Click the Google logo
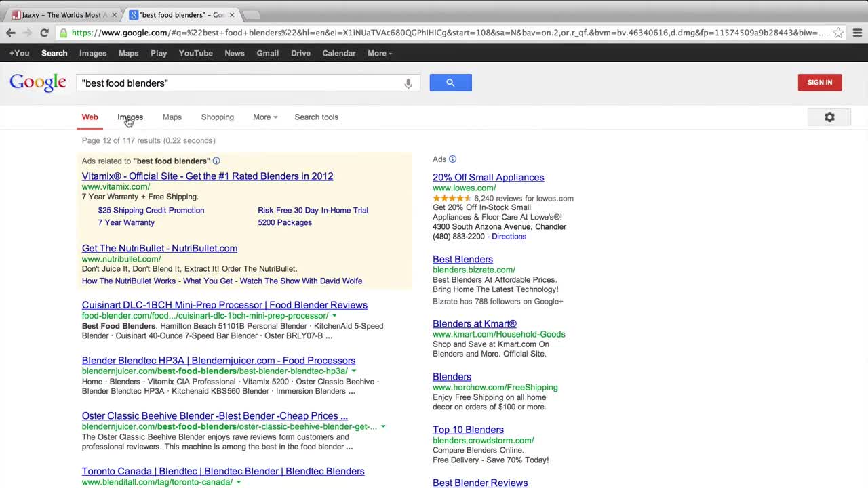The width and height of the screenshot is (868, 488). click(x=38, y=83)
